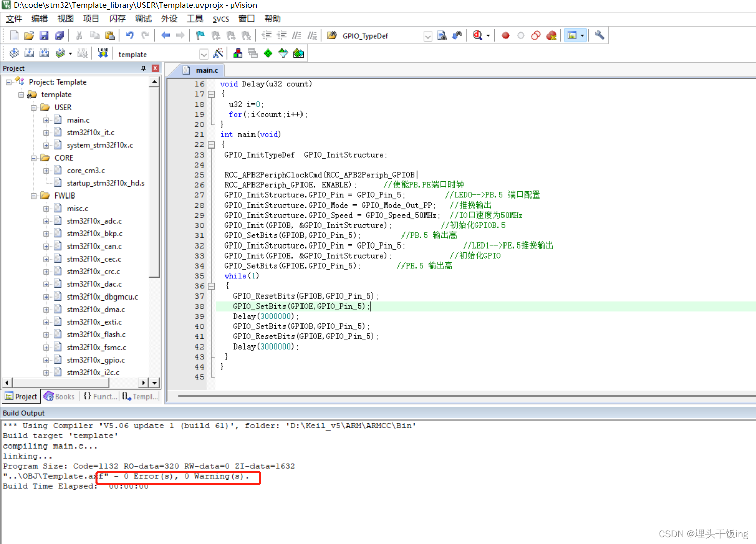Collapse the Project: Template root node
This screenshot has width=756, height=544.
(x=9, y=82)
